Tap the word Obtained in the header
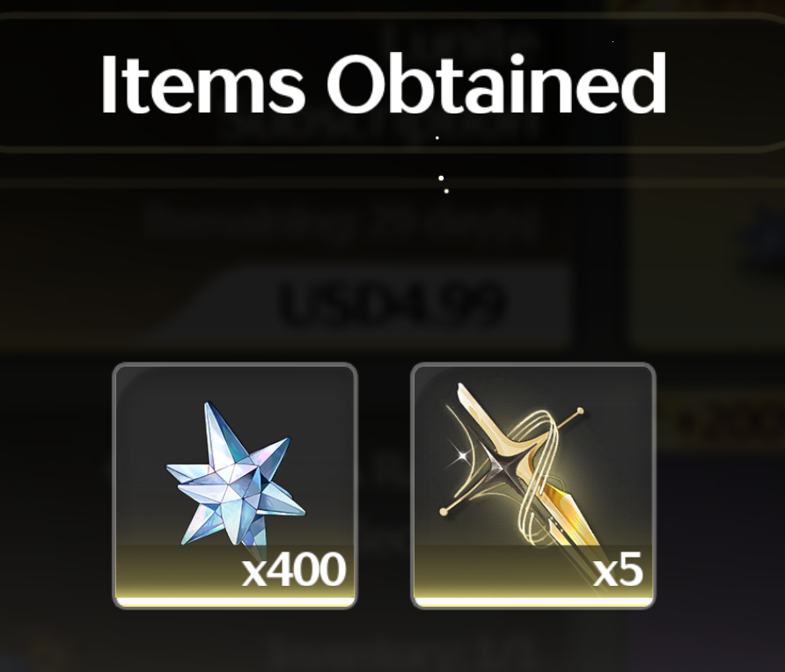 coord(496,84)
